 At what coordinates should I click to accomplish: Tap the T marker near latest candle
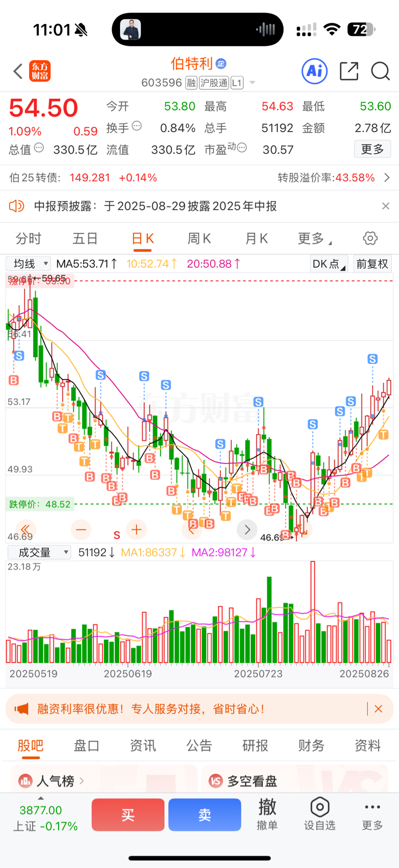click(x=383, y=434)
